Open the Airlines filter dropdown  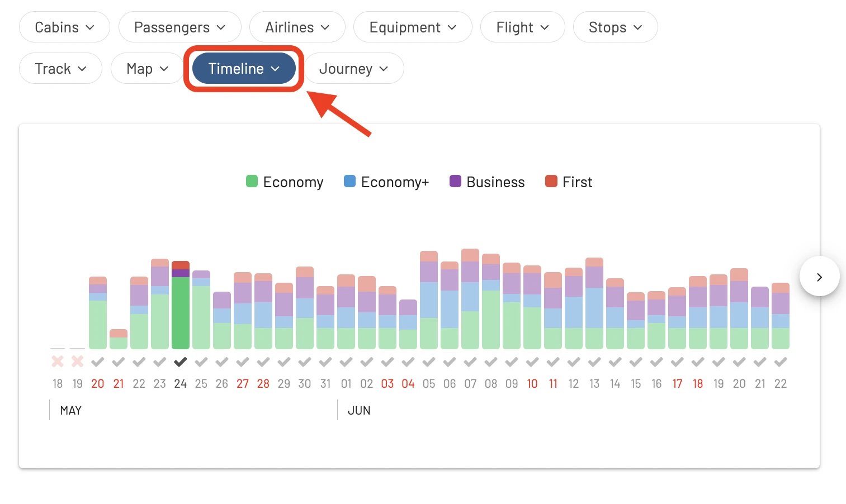tap(297, 27)
